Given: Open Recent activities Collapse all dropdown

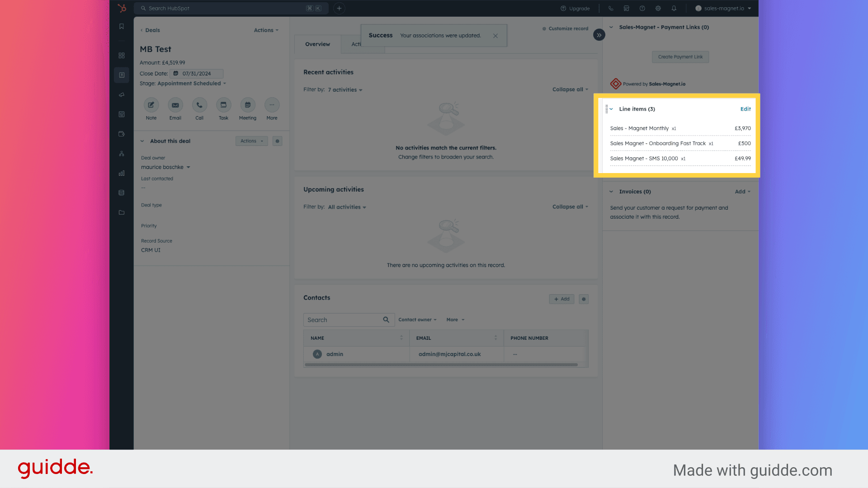Looking at the screenshot, I should [x=571, y=89].
